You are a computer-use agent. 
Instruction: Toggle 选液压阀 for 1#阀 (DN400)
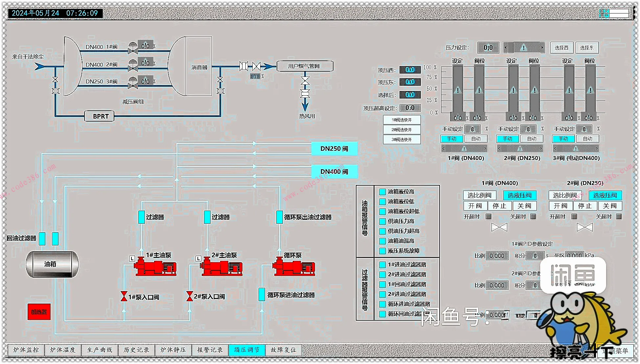tap(519, 195)
